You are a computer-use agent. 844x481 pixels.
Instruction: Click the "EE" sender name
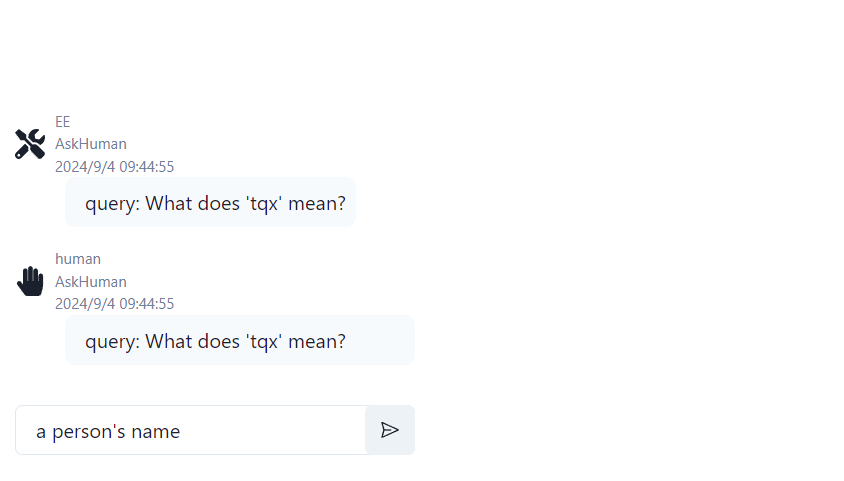63,122
